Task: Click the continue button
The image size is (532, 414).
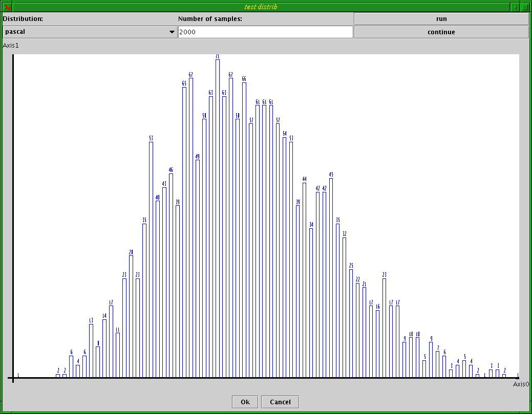Action: point(441,32)
